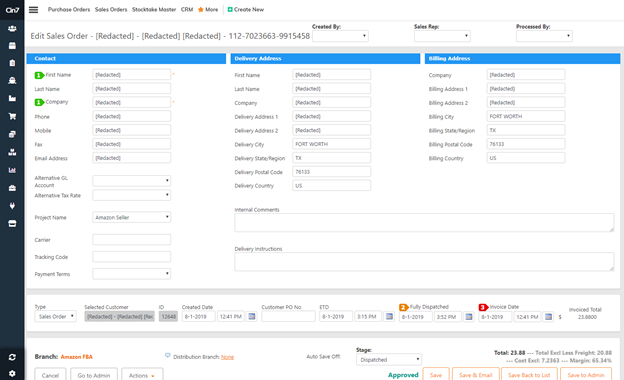This screenshot has width=624, height=380.
Task: Open the Invoice Date calendar picker
Action: [548, 317]
